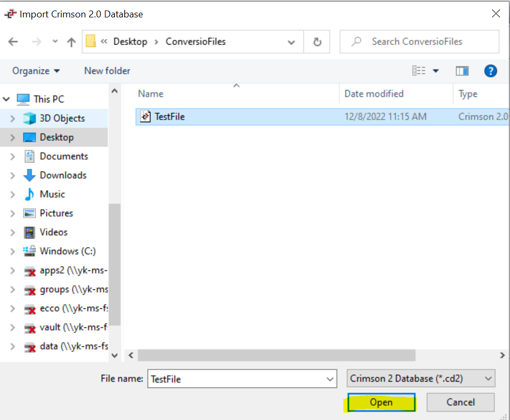The width and height of the screenshot is (510, 420).
Task: Open the Documents folder
Action: coord(64,156)
